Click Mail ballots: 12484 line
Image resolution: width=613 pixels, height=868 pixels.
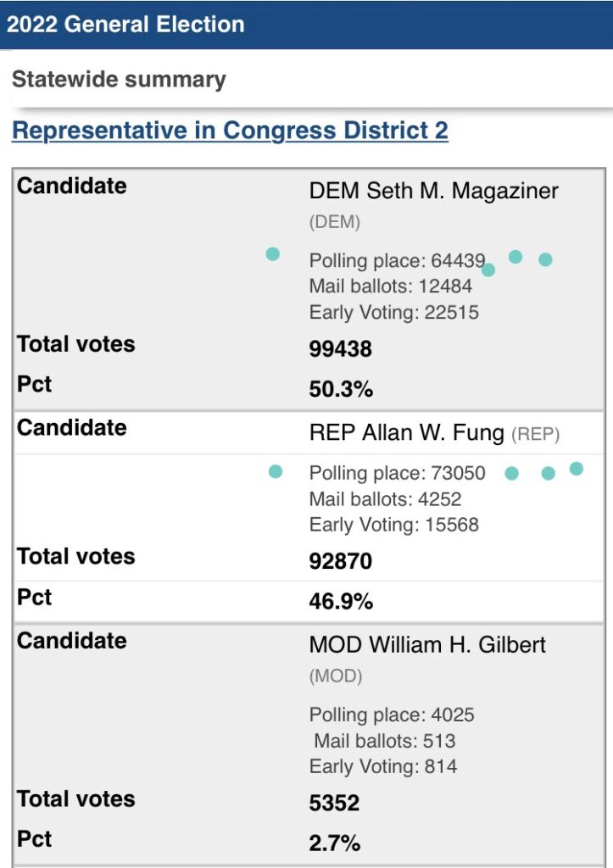[391, 287]
